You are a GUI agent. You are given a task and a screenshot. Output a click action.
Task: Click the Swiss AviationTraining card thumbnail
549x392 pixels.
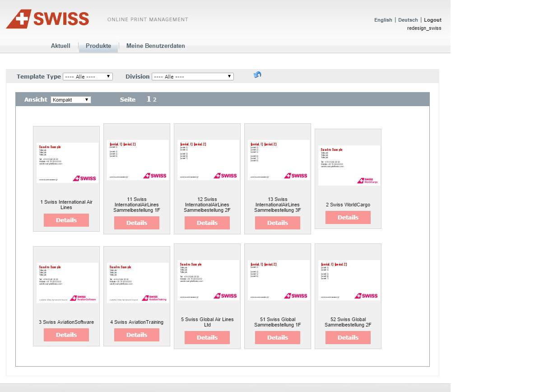[x=138, y=283]
